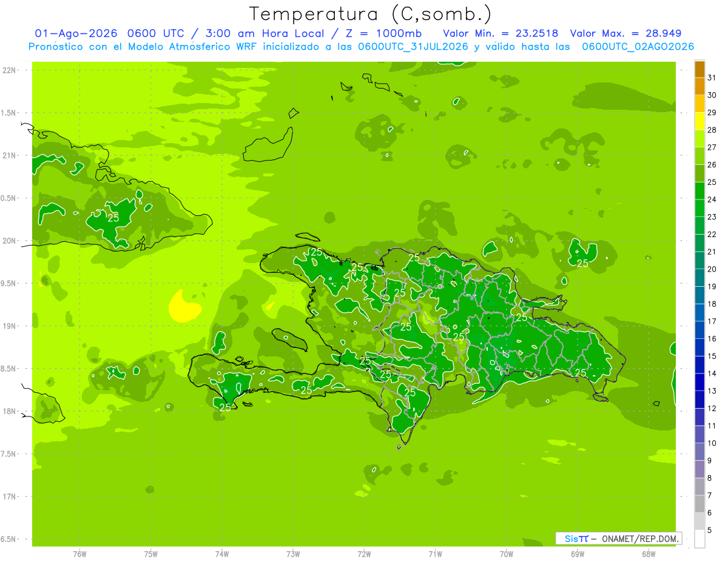Pick the yellow legend swatch between 28 and 29

[699, 121]
